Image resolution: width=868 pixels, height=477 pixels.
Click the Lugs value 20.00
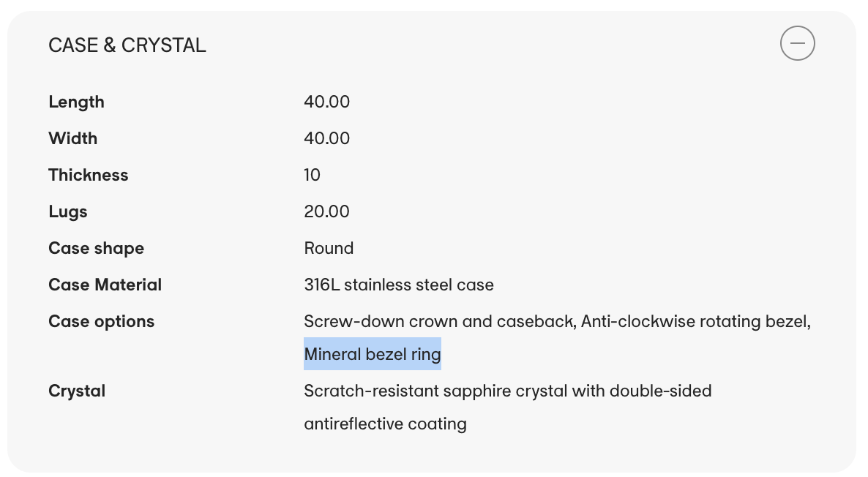pos(326,211)
